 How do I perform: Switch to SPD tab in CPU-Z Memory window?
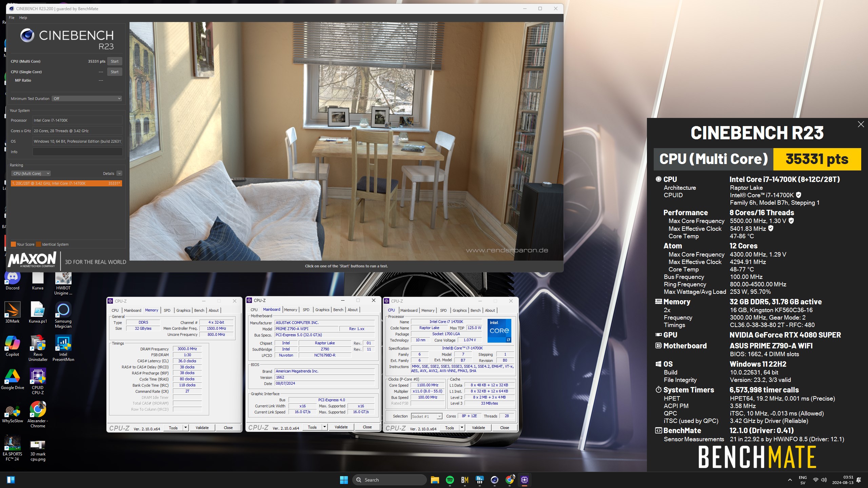tap(167, 310)
